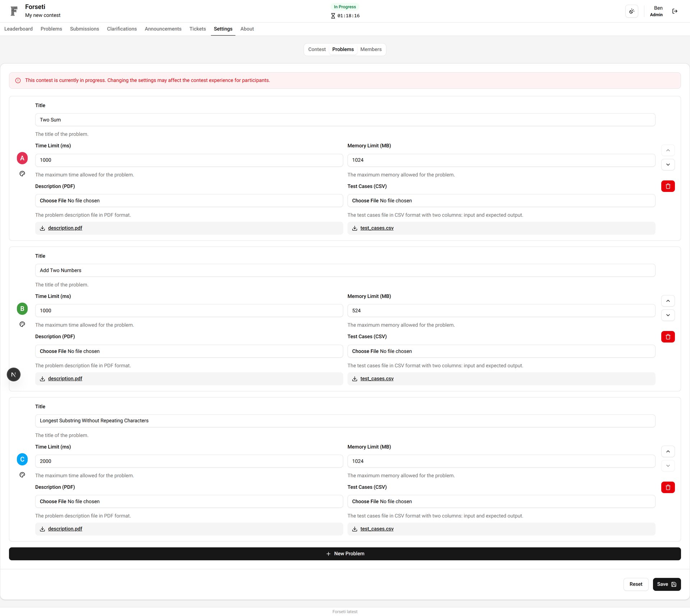
Task: Delete the Two Sum problem
Action: 668,186
